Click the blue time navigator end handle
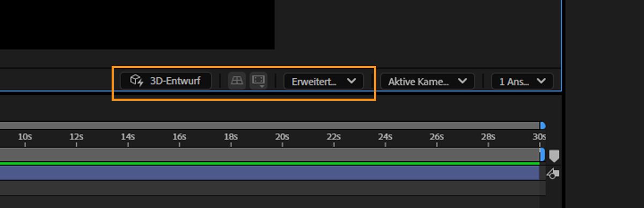The height and width of the screenshot is (208, 644). pyautogui.click(x=543, y=125)
